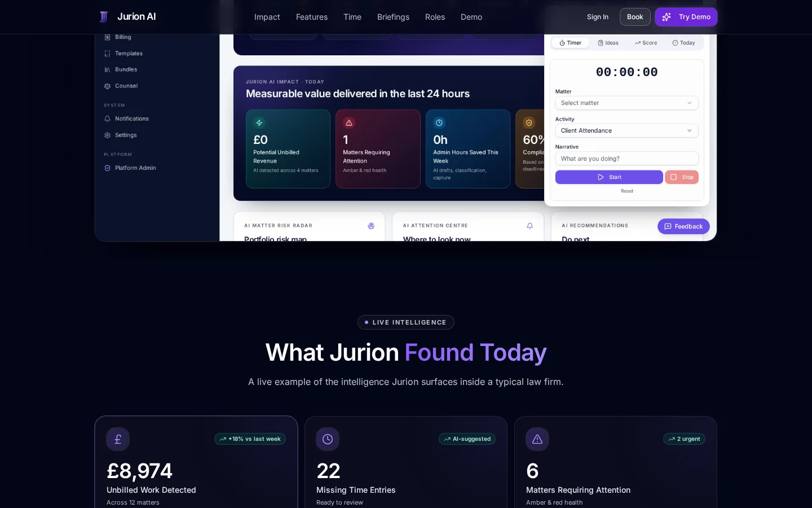Click the Templates sidebar icon
Screen dimensions: 812x508
click(x=107, y=54)
